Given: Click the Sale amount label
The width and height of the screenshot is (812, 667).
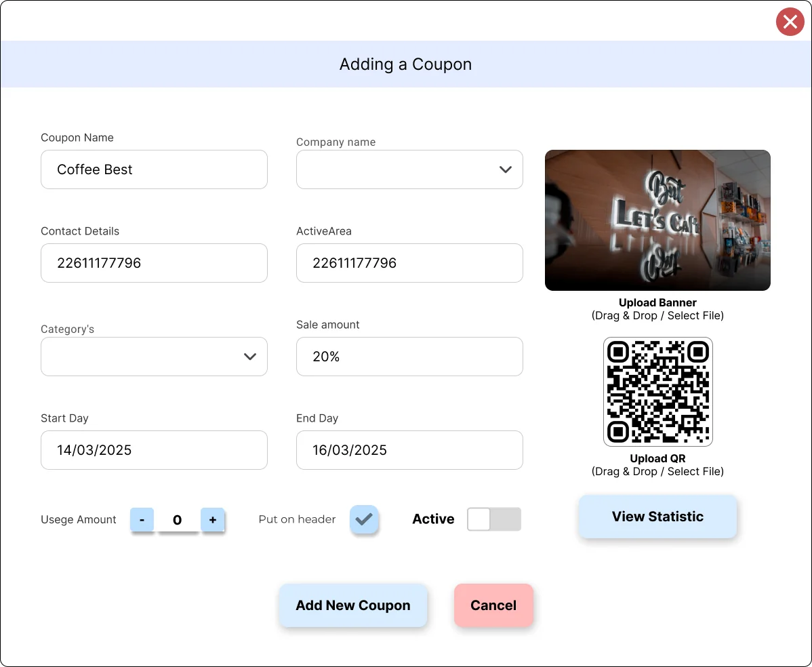Looking at the screenshot, I should pos(328,325).
